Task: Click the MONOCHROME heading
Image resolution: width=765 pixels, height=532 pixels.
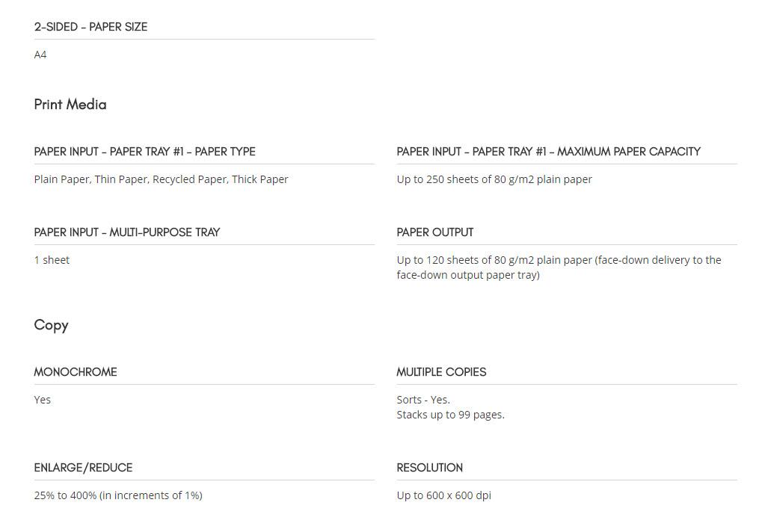Action: 76,372
